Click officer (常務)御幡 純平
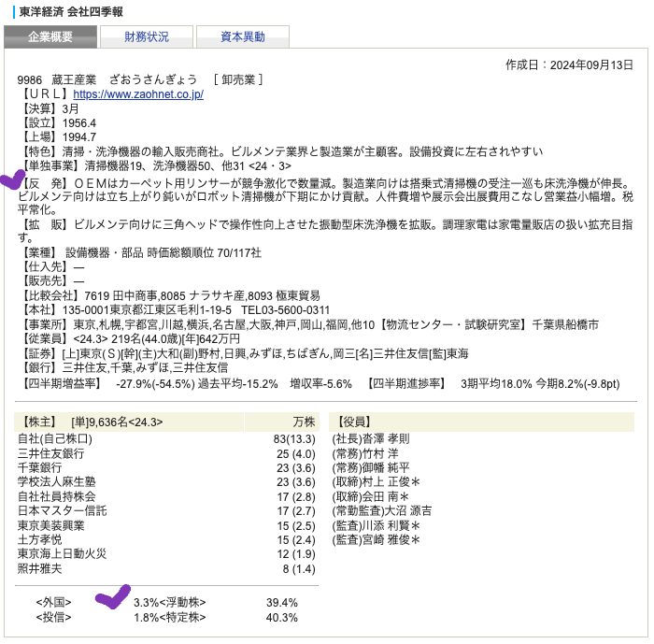Viewport: 654px width, 644px height. click(371, 468)
